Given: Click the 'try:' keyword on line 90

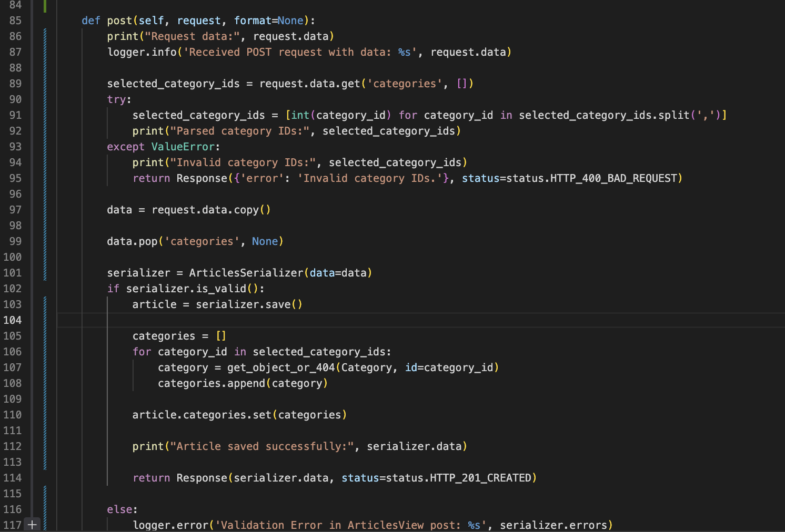Looking at the screenshot, I should [119, 99].
